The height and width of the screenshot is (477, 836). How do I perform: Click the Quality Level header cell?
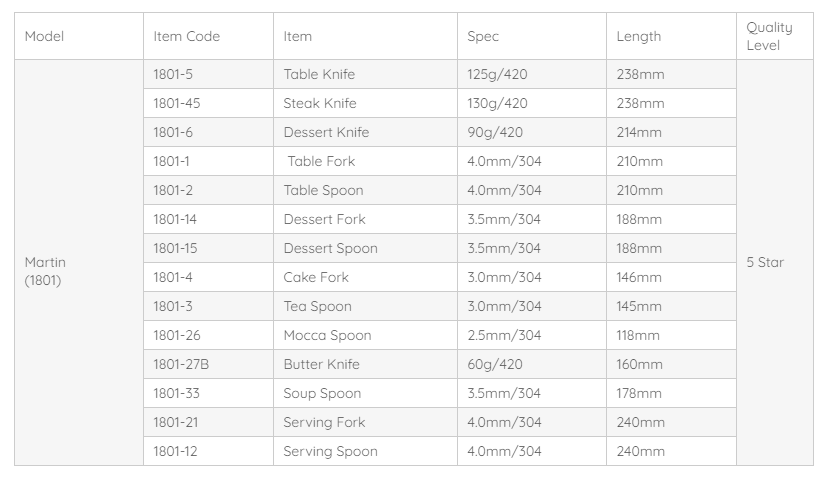click(x=769, y=36)
